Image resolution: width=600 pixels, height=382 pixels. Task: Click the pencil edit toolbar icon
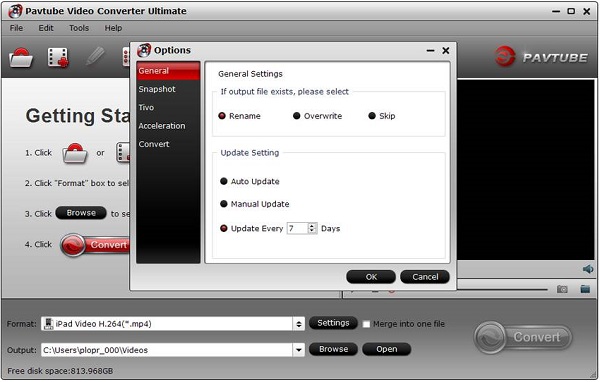pyautogui.click(x=95, y=57)
